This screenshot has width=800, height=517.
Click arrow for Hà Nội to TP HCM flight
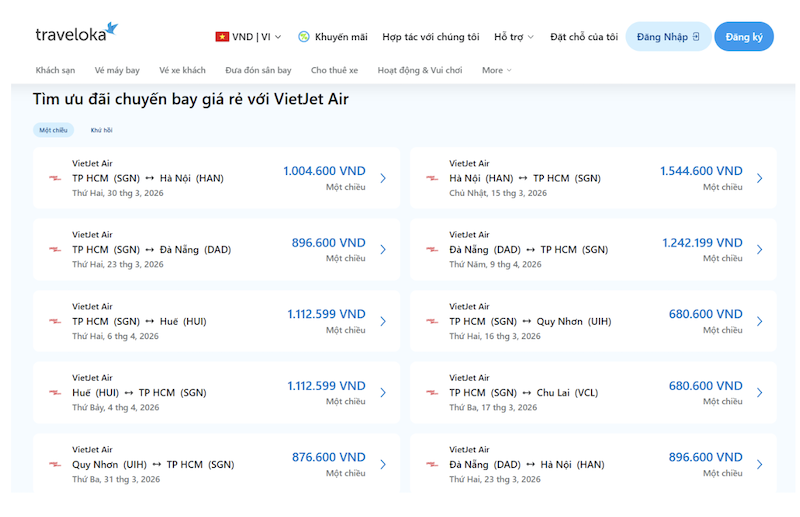tap(759, 179)
